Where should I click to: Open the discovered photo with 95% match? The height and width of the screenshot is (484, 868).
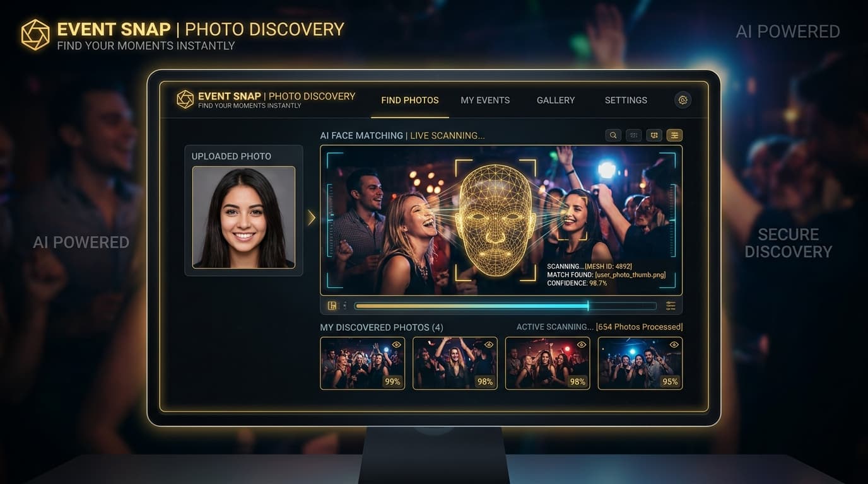(640, 363)
